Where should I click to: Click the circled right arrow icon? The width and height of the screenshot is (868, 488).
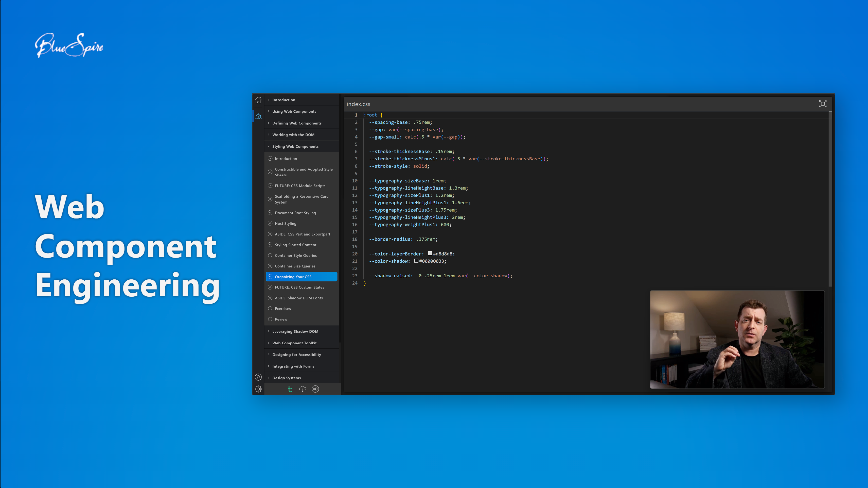(315, 389)
